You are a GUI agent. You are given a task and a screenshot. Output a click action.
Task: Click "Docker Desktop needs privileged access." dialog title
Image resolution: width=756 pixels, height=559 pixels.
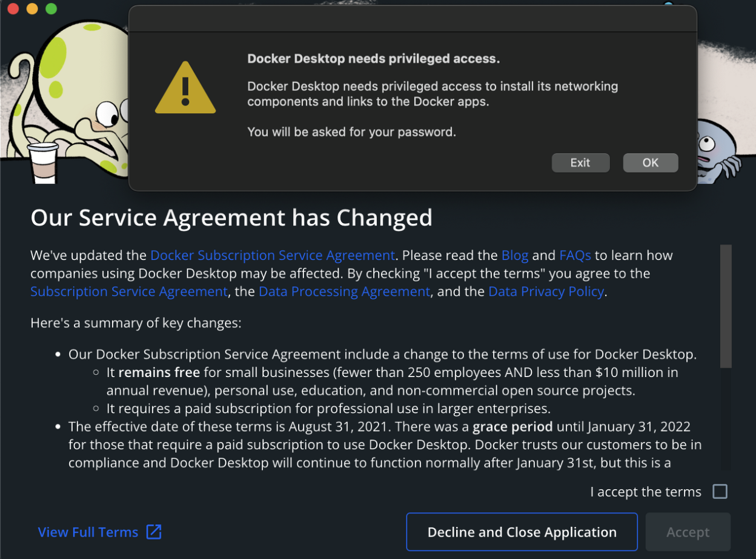[374, 59]
